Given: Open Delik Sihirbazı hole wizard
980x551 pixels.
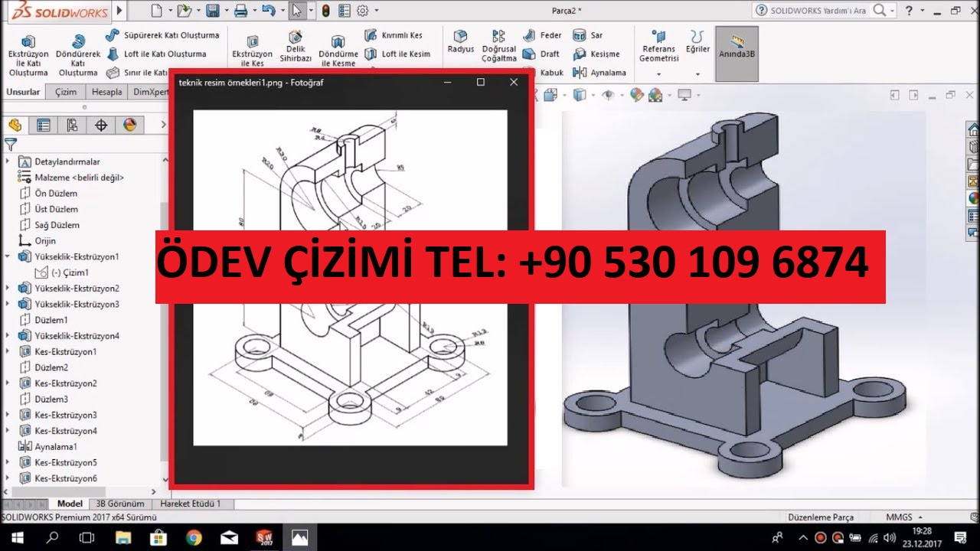Looking at the screenshot, I should [x=295, y=46].
